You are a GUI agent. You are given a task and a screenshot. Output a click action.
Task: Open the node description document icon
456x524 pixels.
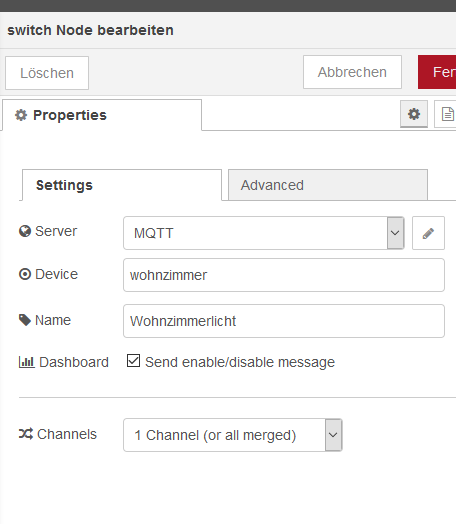(447, 114)
